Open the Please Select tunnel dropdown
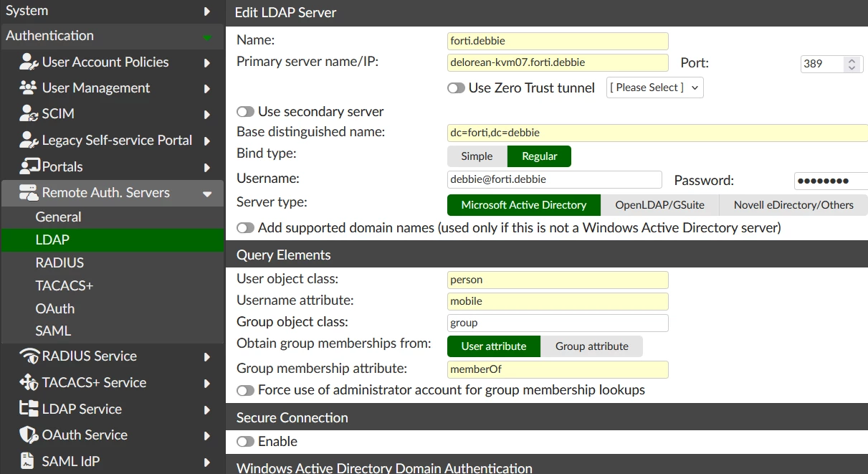The width and height of the screenshot is (868, 474). [x=655, y=87]
